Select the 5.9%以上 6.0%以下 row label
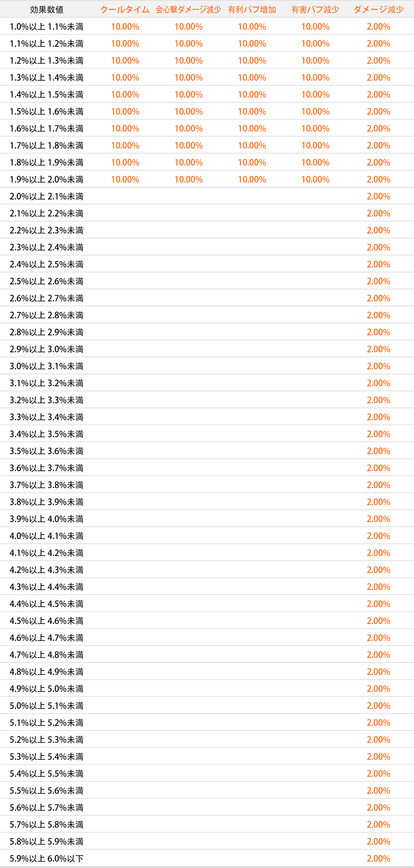414x868 pixels. pyautogui.click(x=46, y=858)
